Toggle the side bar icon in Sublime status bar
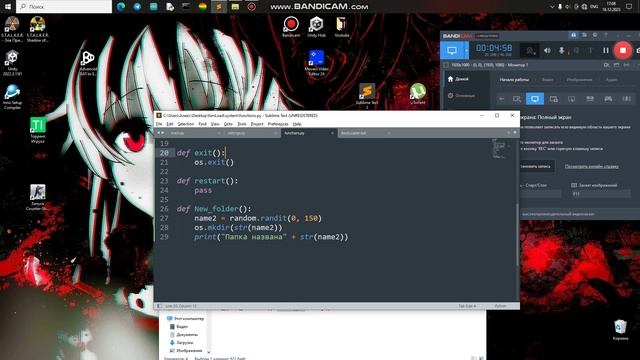This screenshot has width=640, height=360. 159,306
